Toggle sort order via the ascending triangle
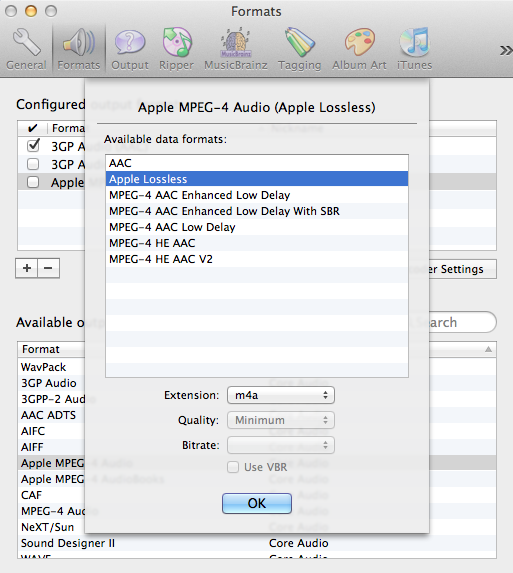Image resolution: width=513 pixels, height=573 pixels. tap(488, 349)
